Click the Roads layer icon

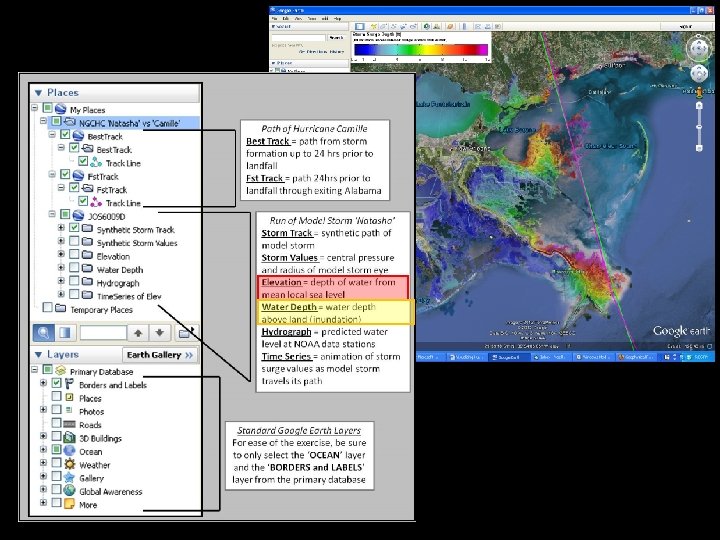pyautogui.click(x=69, y=424)
